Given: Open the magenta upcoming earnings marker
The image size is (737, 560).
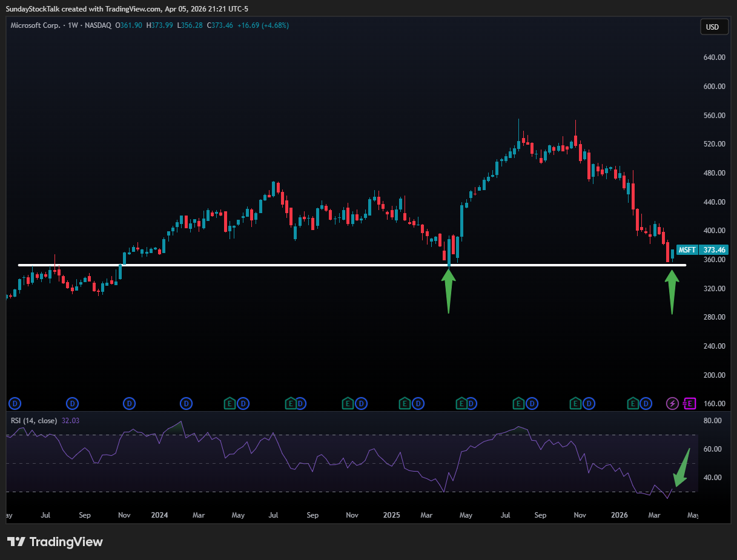Looking at the screenshot, I should click(689, 403).
